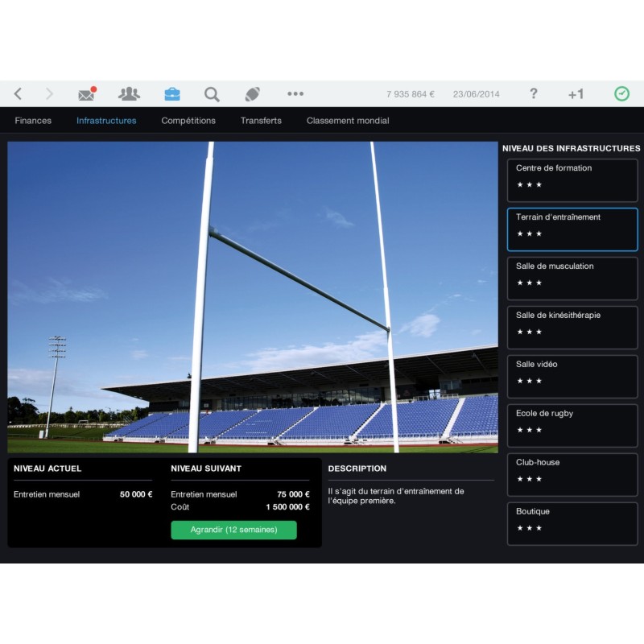Click the rugby ball icon

253,94
